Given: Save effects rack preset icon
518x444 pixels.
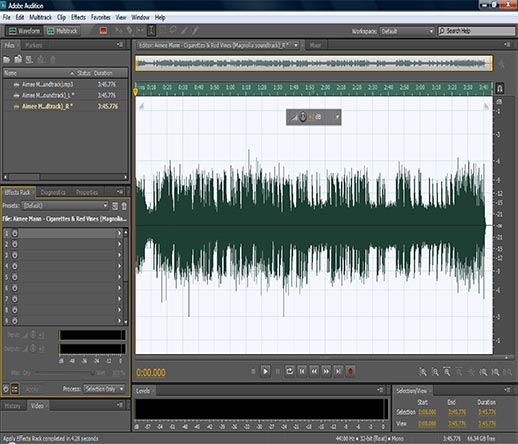Looking at the screenshot, I should (115, 206).
